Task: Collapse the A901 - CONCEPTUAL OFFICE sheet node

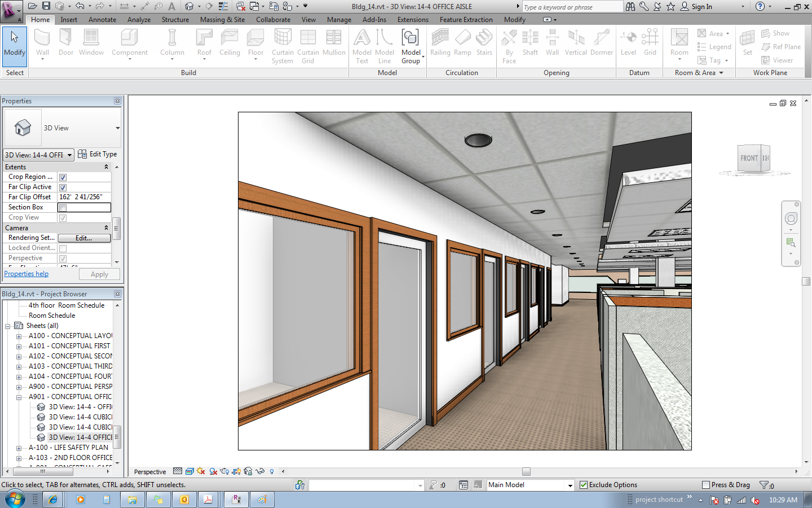Action: [x=19, y=397]
